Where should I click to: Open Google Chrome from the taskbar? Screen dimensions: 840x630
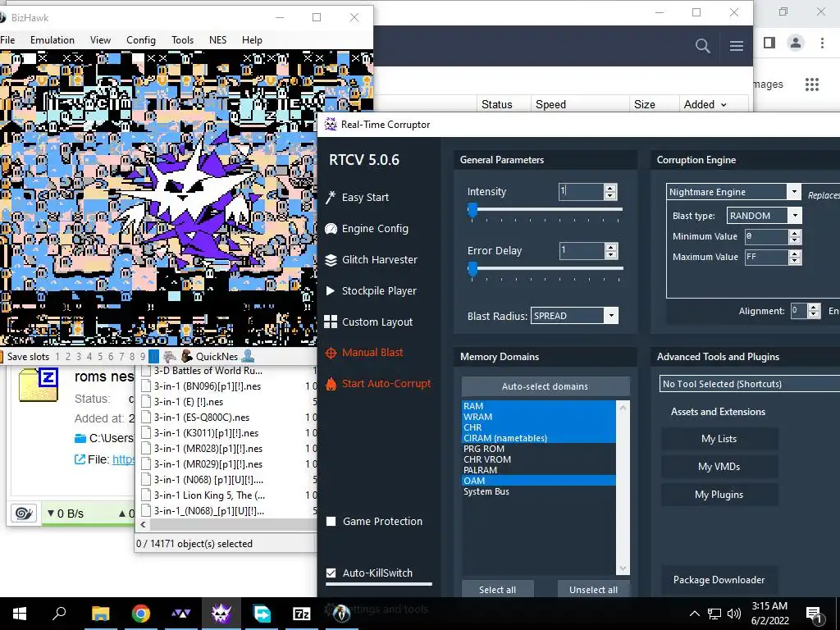coord(141,614)
